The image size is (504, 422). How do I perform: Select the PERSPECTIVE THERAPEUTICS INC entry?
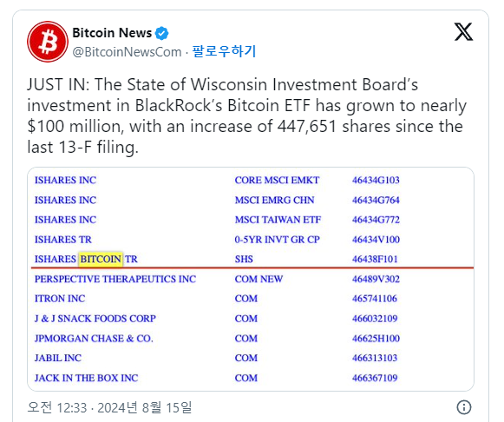[x=115, y=279]
